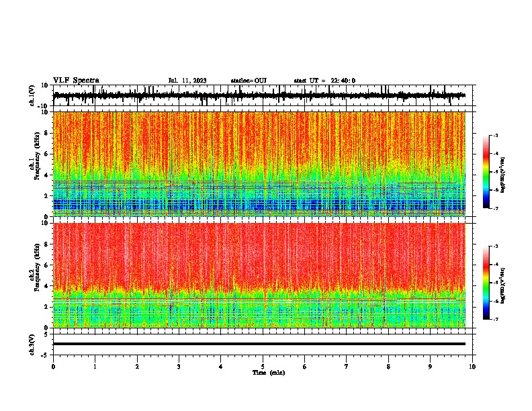Viewport: 532px width, 411px height.
Task: Click the ch.1 color bar "log(PSD)" label
Action: point(503,175)
